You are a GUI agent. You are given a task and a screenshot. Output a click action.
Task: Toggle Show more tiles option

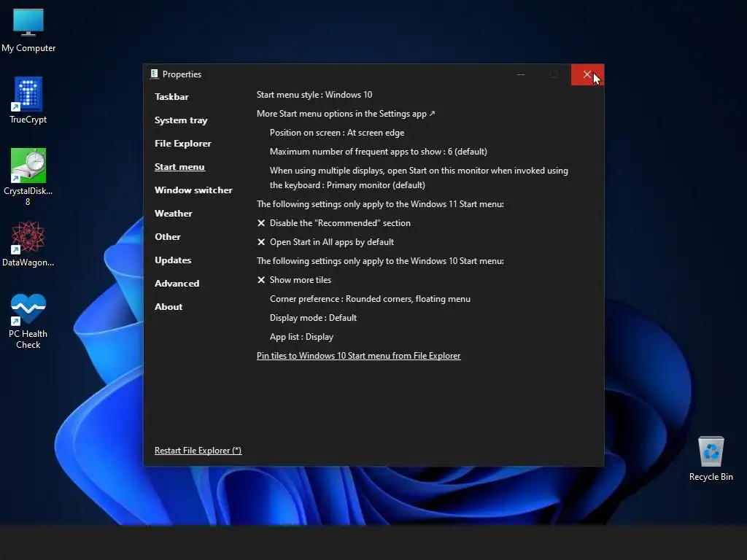[x=294, y=280]
